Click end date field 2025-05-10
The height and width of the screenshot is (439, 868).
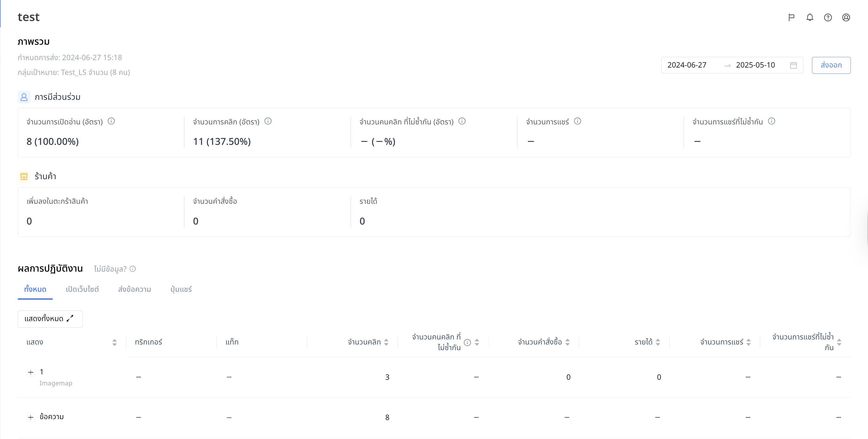pos(755,65)
